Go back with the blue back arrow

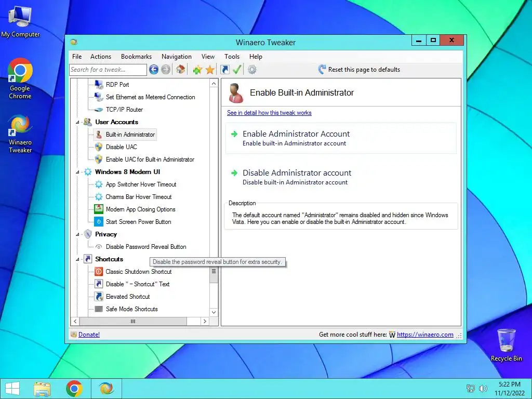point(154,70)
